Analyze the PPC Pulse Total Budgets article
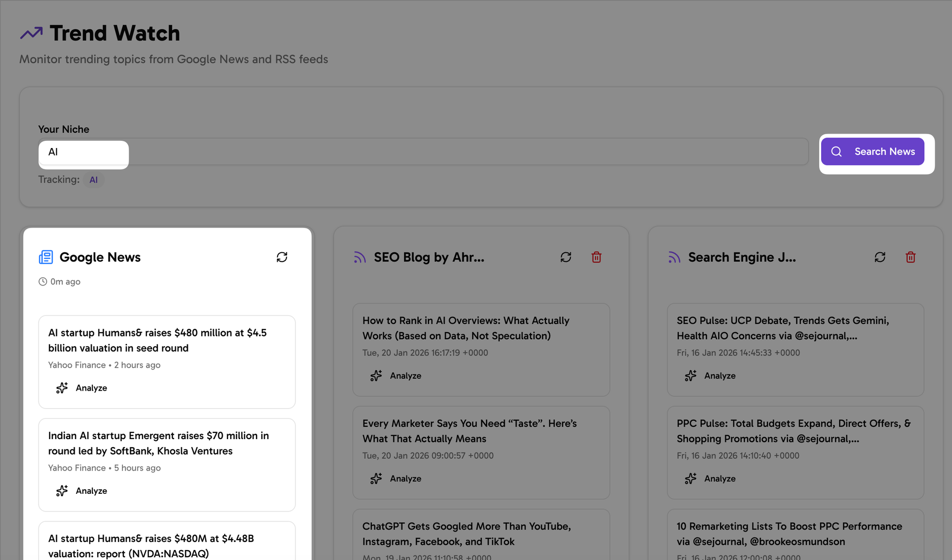Image resolution: width=952 pixels, height=560 pixels. coord(710,479)
